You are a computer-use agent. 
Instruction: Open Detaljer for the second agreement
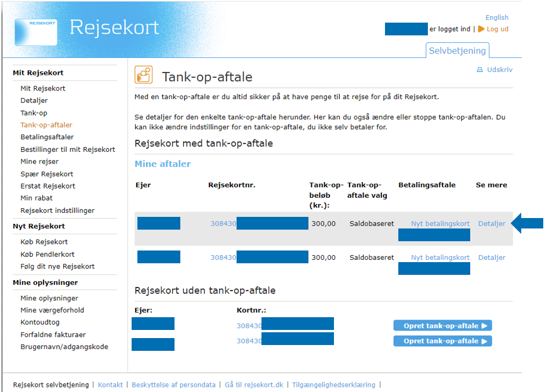coord(492,257)
